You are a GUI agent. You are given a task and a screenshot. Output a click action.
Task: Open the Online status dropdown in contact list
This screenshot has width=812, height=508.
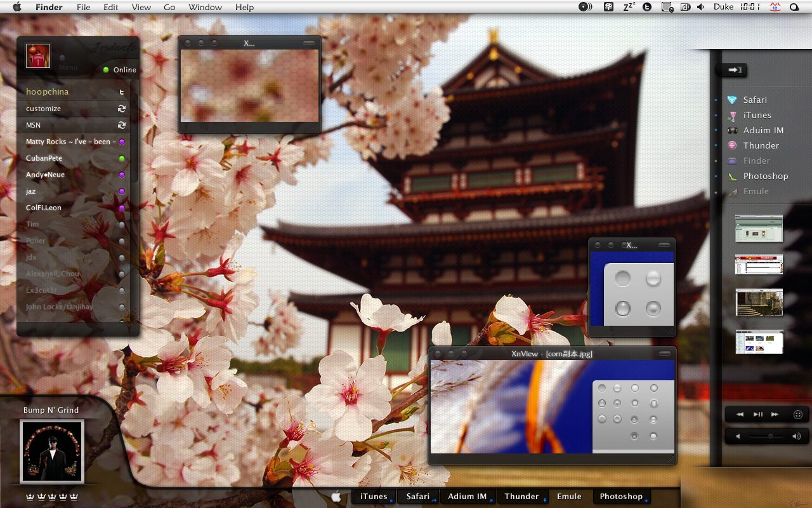[x=119, y=70]
